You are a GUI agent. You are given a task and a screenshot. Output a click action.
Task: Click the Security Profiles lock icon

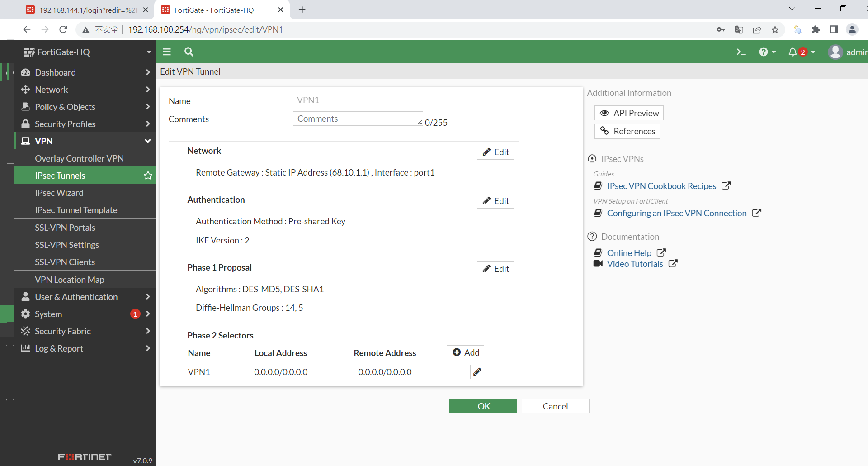pyautogui.click(x=26, y=124)
